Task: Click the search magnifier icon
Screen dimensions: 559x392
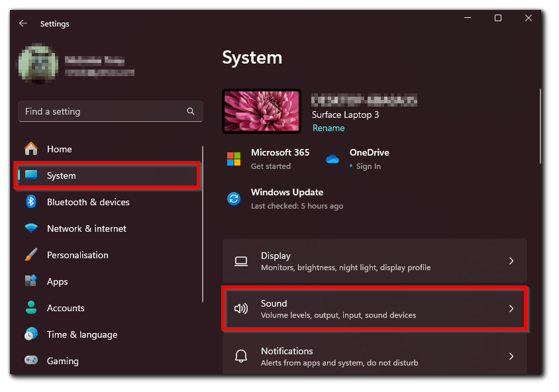Action: [x=191, y=112]
